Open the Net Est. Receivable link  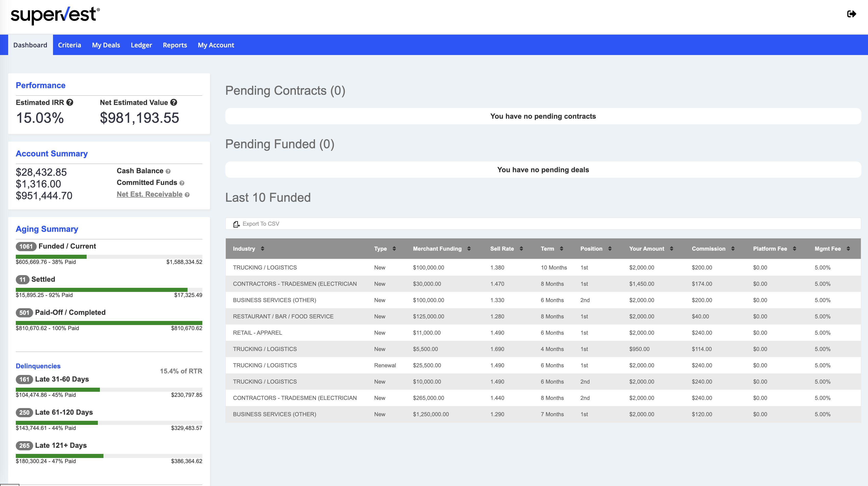(x=149, y=194)
